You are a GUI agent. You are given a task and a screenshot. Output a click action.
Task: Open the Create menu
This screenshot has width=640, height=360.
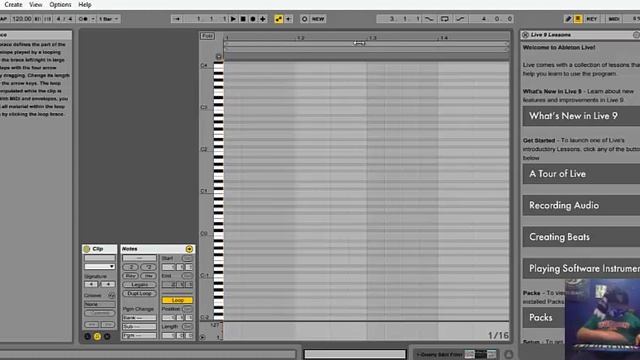click(x=13, y=4)
